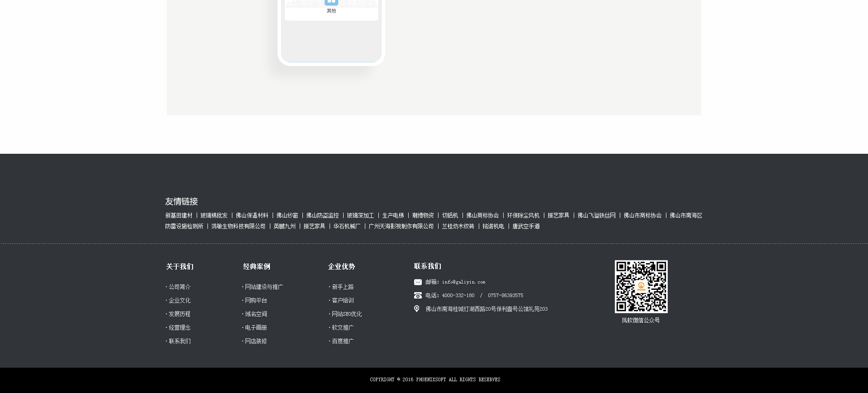The height and width of the screenshot is (393, 868).
Task: Click the WeChat QR code image
Action: click(x=641, y=287)
